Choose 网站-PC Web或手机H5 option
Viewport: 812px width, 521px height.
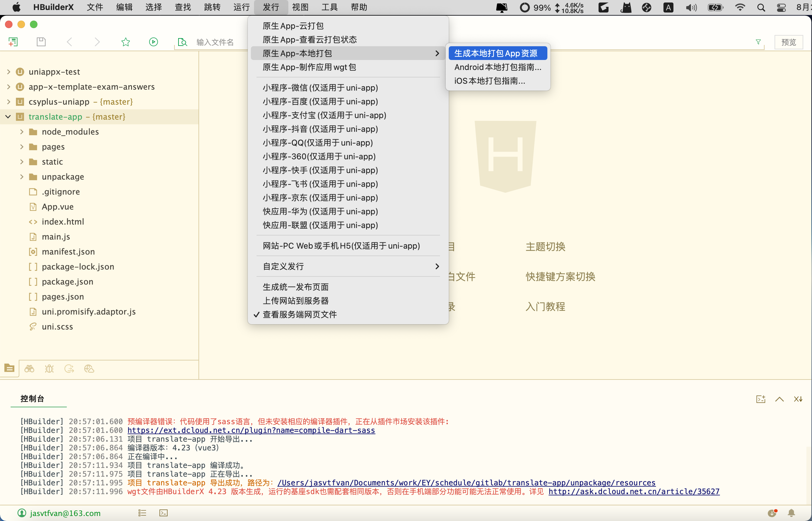click(348, 246)
